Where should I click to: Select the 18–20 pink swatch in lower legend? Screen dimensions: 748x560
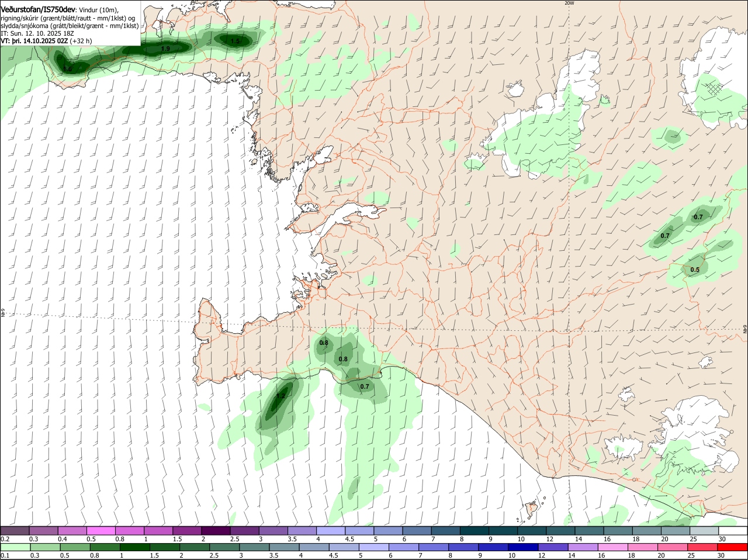[643, 547]
